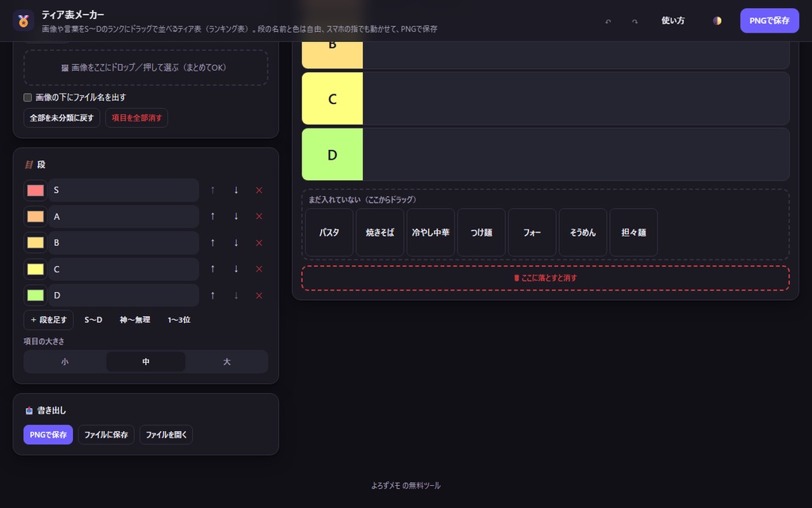Viewport: 812px width, 508px height.
Task: Move tier S down
Action: [x=236, y=190]
